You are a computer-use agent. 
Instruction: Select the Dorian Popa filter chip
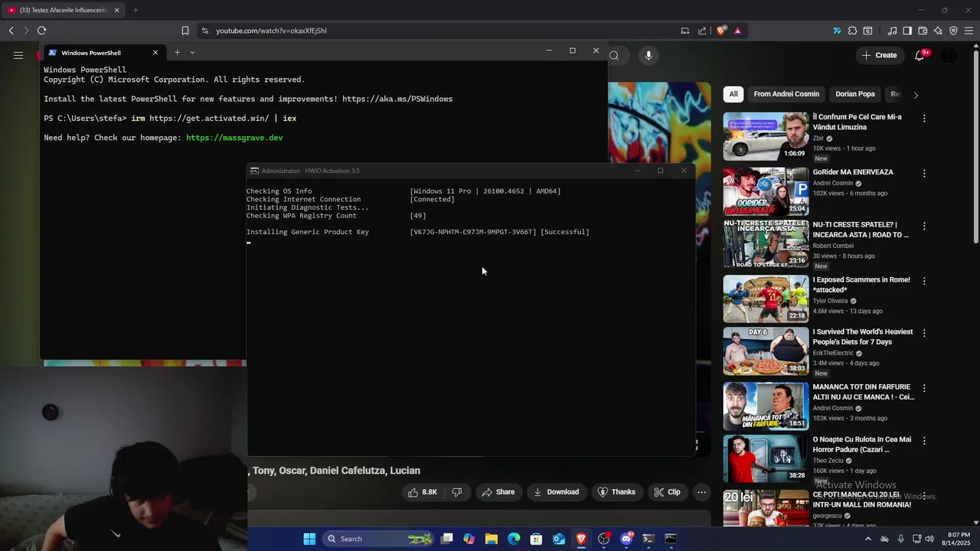855,94
